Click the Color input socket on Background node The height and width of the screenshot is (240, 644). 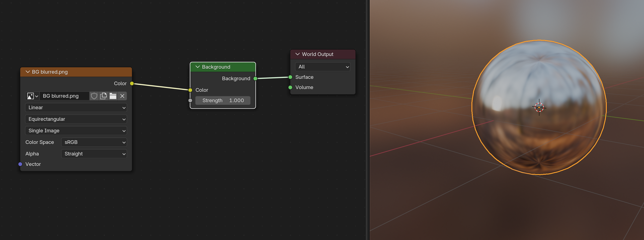pos(190,90)
